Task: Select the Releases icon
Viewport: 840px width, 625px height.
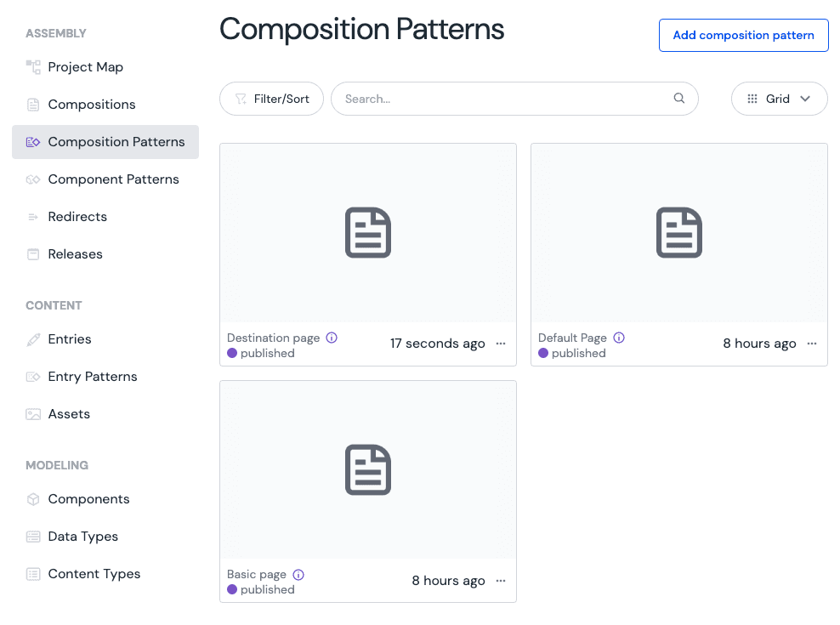Action: (32, 253)
